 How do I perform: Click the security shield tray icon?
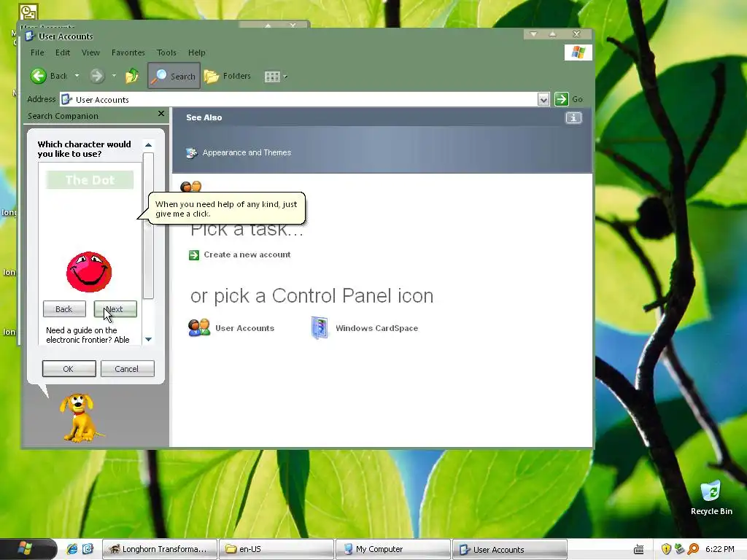click(666, 549)
